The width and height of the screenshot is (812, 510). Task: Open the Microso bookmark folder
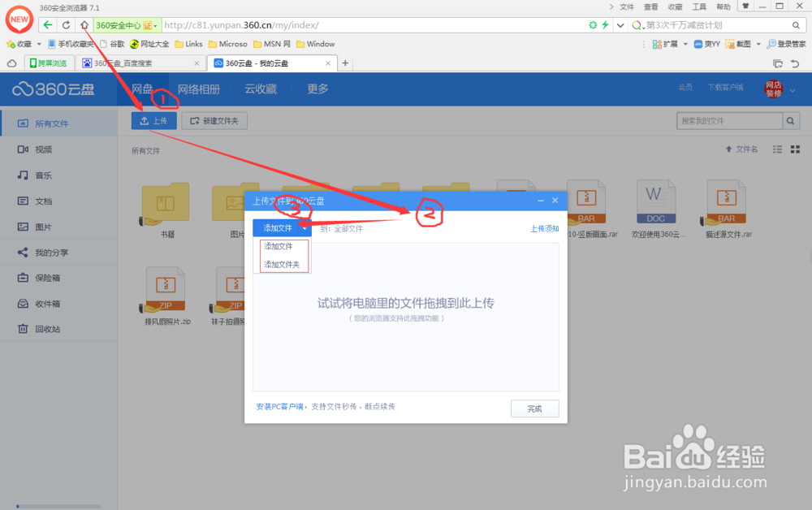(228, 44)
